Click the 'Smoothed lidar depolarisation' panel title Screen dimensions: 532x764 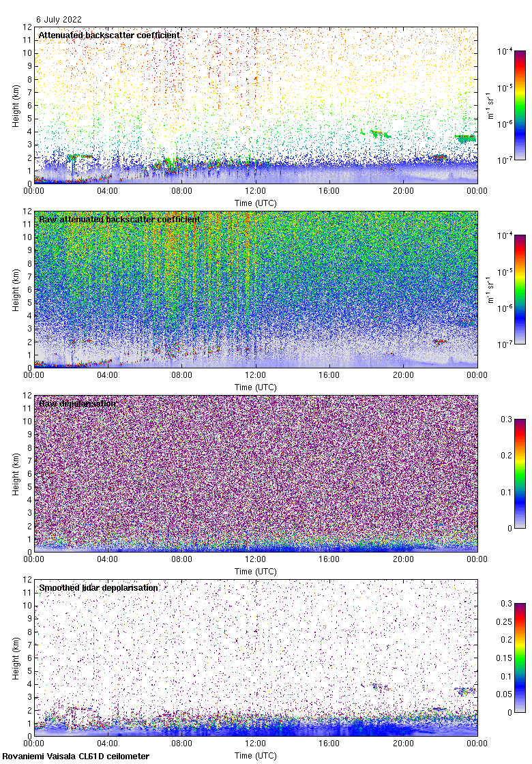[98, 587]
